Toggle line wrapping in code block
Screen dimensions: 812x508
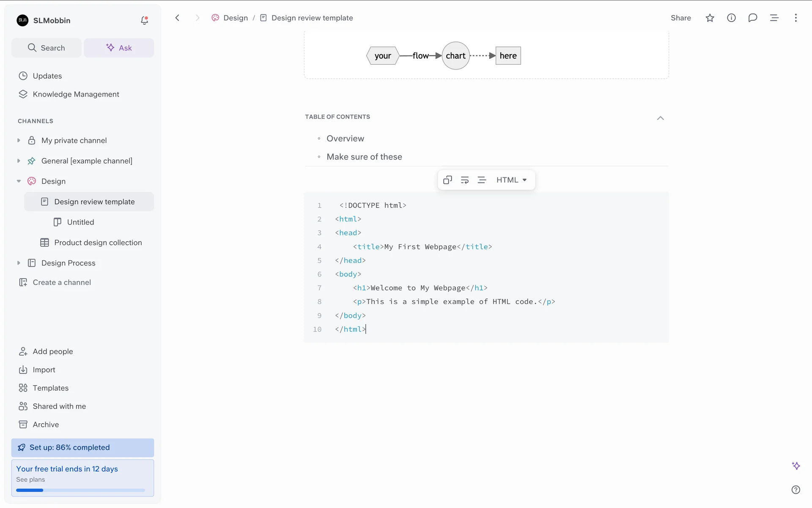pyautogui.click(x=464, y=180)
